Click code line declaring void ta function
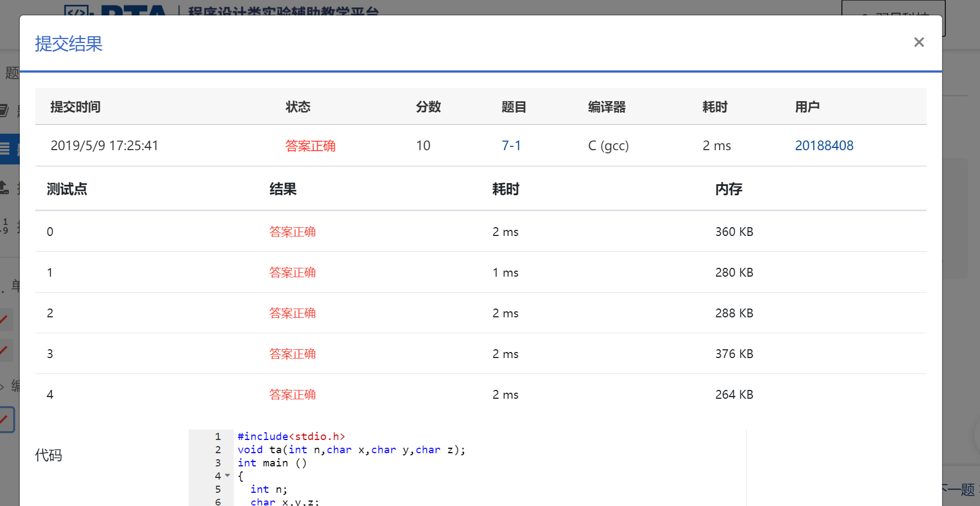980x506 pixels. pos(352,449)
